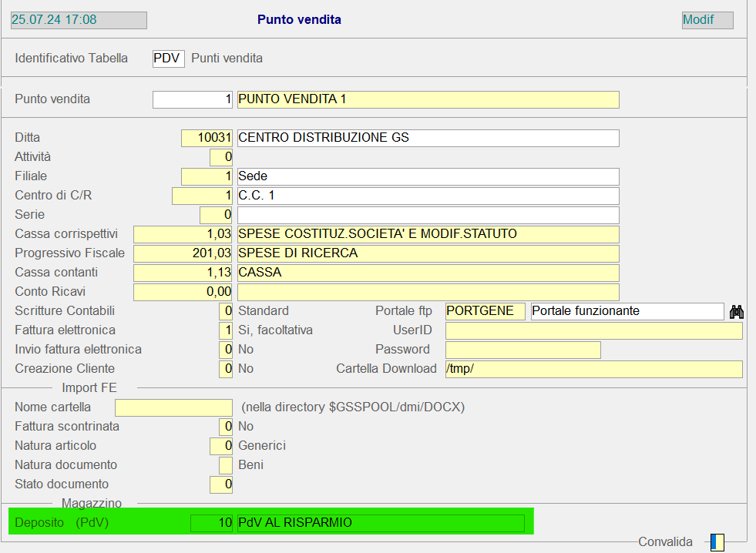Click the Progressivo Fiscale account field
Viewport: 756px width, 553px height.
click(183, 253)
